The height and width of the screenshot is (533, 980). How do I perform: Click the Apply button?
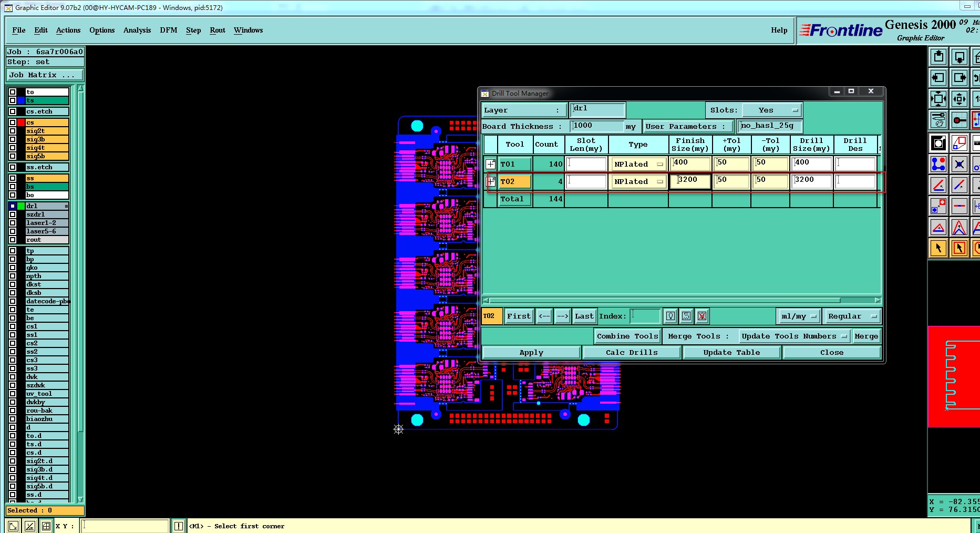coord(531,352)
